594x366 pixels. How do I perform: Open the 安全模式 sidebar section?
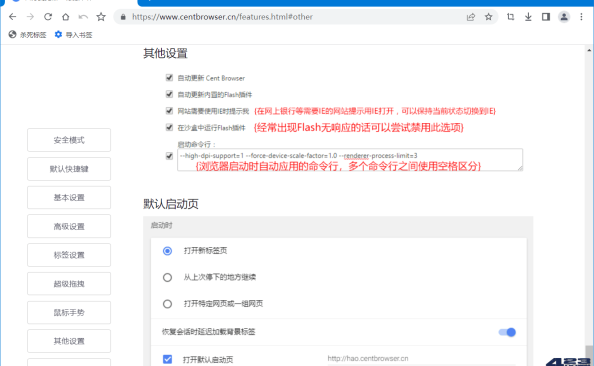click(69, 140)
